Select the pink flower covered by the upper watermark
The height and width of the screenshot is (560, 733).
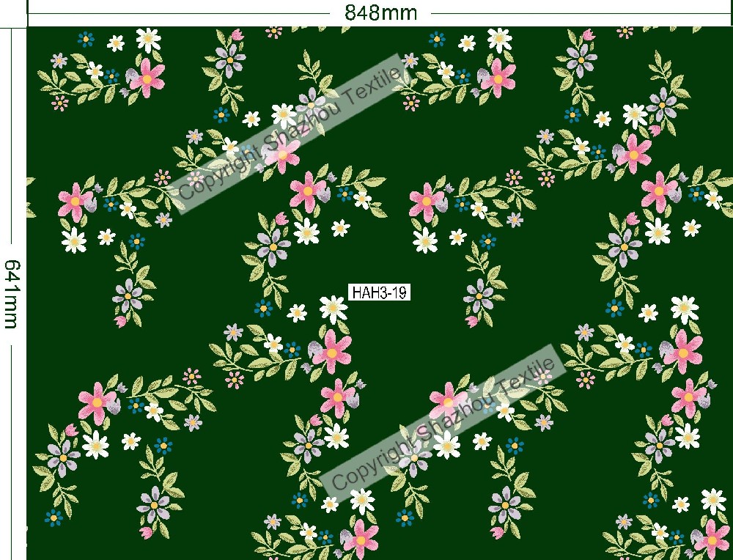click(283, 152)
